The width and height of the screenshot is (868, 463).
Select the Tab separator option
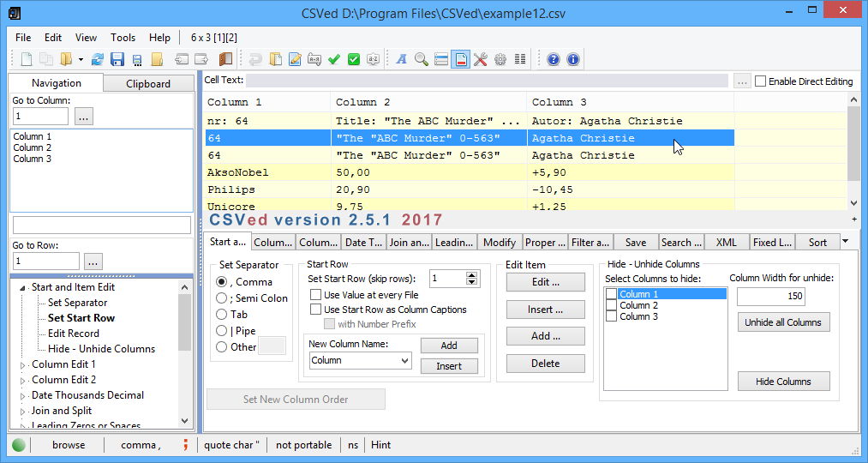221,315
